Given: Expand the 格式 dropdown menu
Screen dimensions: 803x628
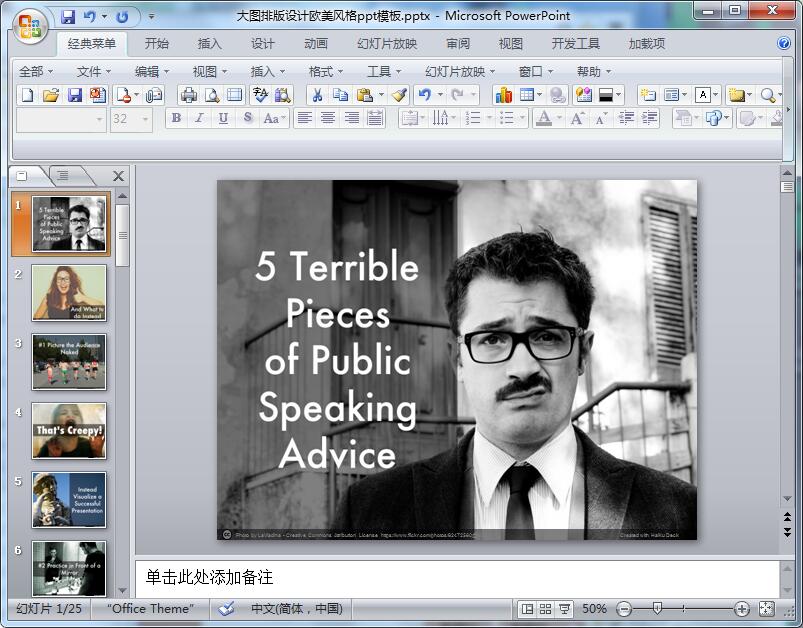Looking at the screenshot, I should pyautogui.click(x=326, y=72).
